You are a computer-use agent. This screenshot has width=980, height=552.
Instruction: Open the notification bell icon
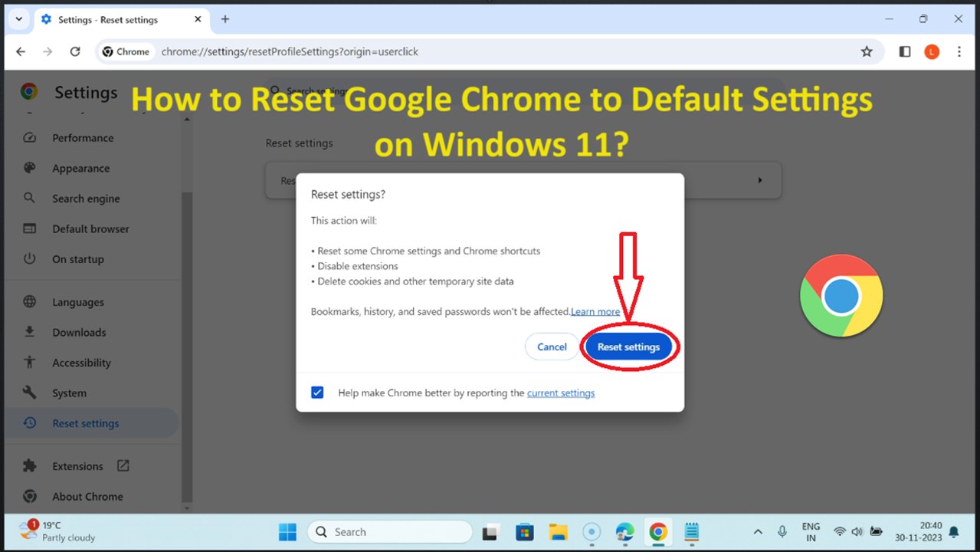[x=954, y=532]
